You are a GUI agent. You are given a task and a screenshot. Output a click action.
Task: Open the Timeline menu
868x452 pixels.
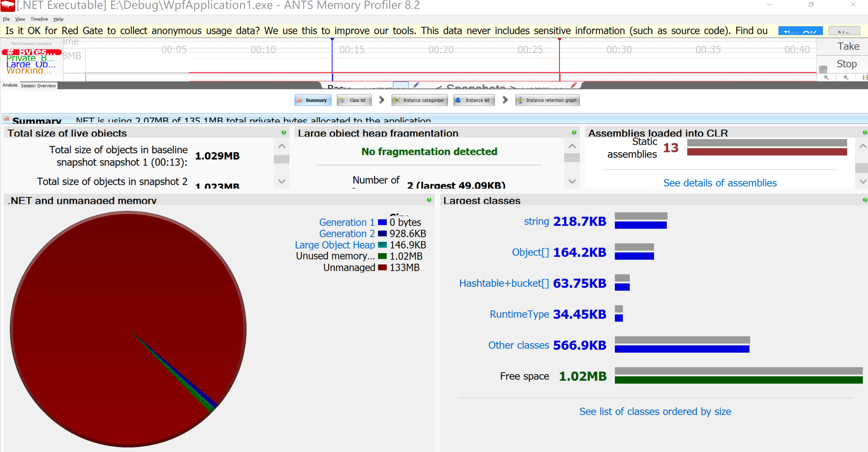39,19
